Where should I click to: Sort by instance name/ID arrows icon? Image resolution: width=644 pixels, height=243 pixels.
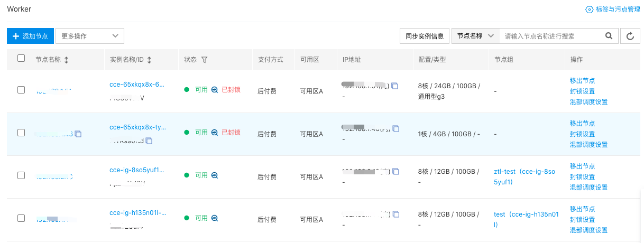(149, 60)
